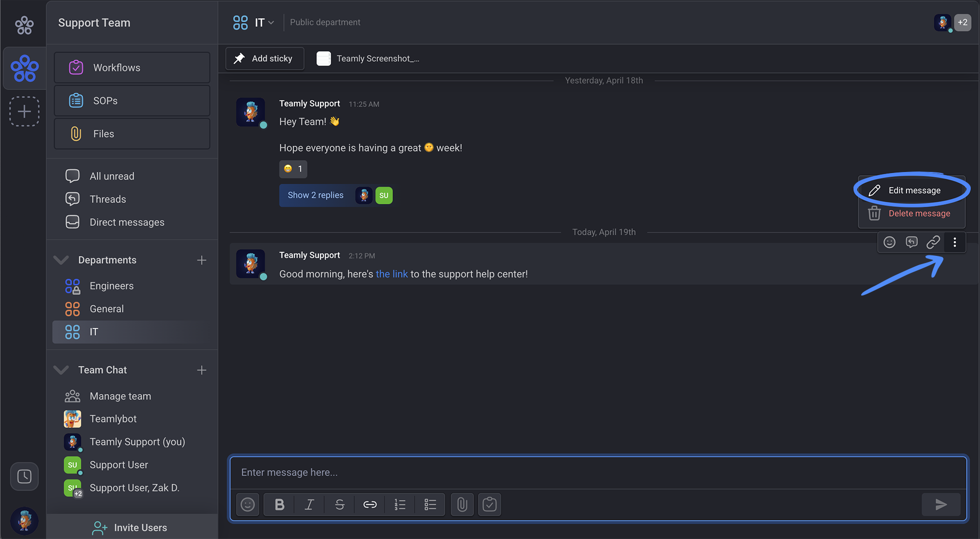Open the SOPs section
This screenshot has height=539, width=980.
(x=132, y=100)
